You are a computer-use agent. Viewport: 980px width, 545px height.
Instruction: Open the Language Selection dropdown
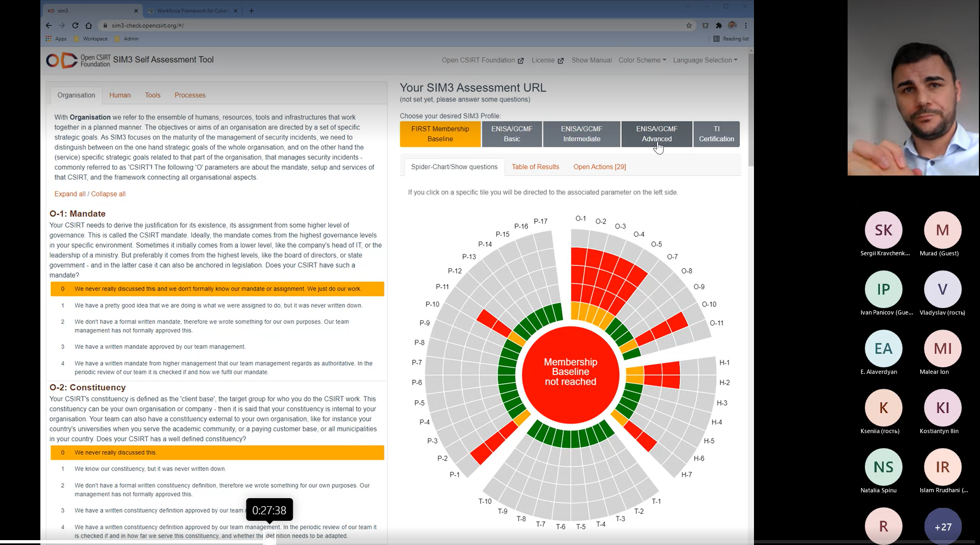tap(705, 60)
